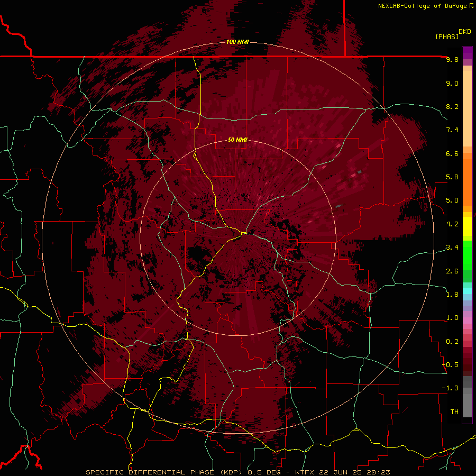Click the DKD legend title
The image size is (476, 476).
click(465, 32)
